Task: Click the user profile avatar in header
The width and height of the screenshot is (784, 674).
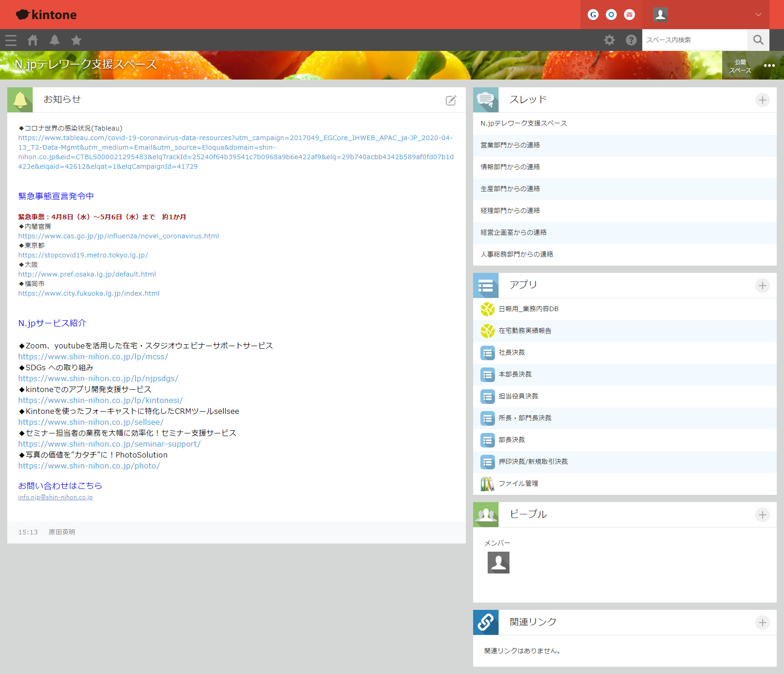Action: click(x=660, y=15)
